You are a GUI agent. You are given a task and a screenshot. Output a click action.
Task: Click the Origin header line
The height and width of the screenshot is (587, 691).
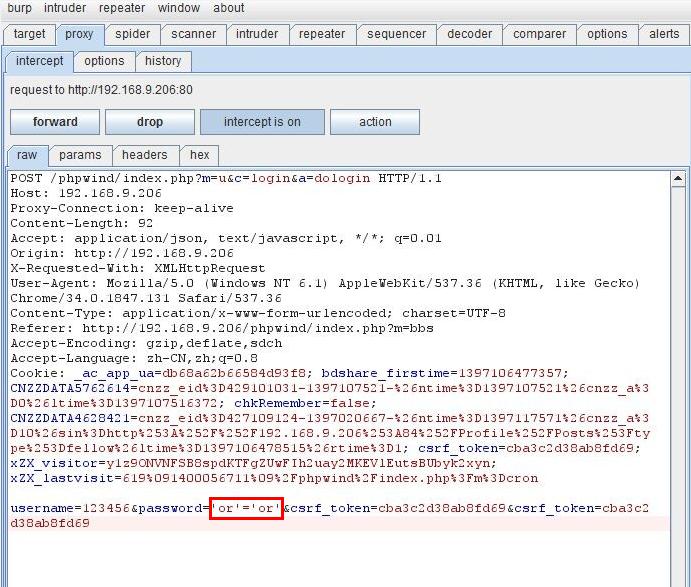[122, 253]
